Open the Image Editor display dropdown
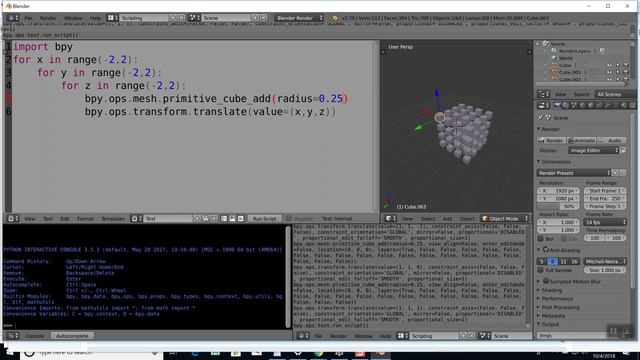 (x=593, y=151)
